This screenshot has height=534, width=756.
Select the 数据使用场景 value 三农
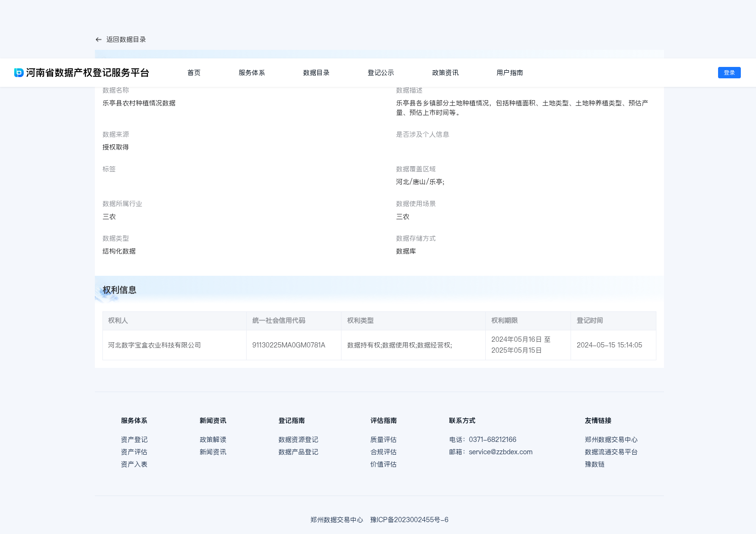[403, 216]
